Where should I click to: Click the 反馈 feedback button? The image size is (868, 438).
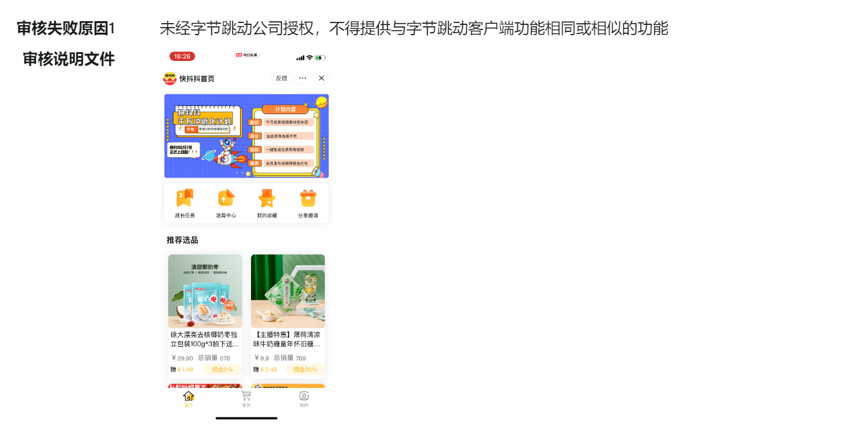pyautogui.click(x=281, y=78)
